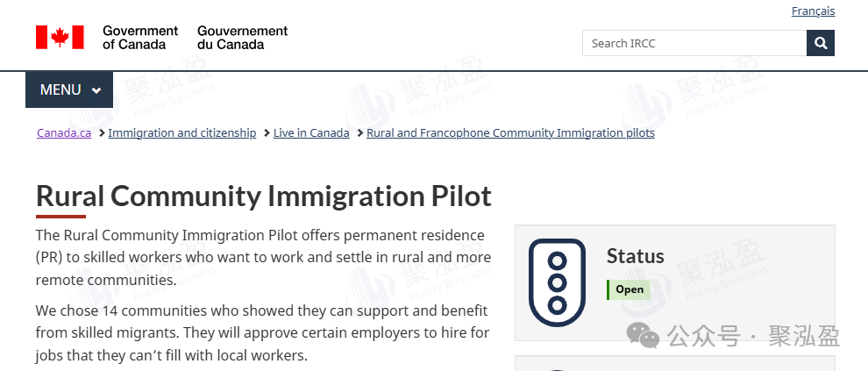Go to the Canada.ca breadcrumb link
This screenshot has width=868, height=371.
[x=64, y=133]
